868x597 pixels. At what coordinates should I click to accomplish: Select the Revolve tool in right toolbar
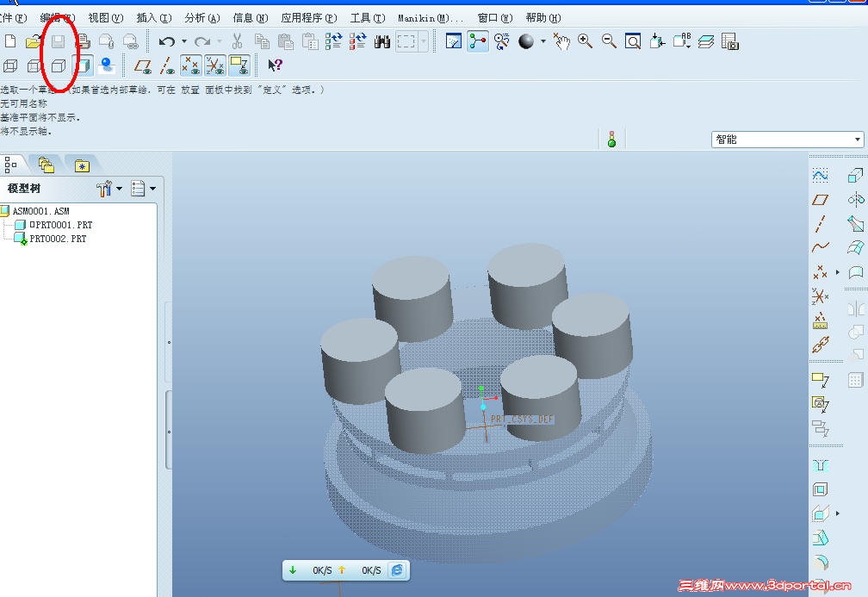tap(855, 199)
